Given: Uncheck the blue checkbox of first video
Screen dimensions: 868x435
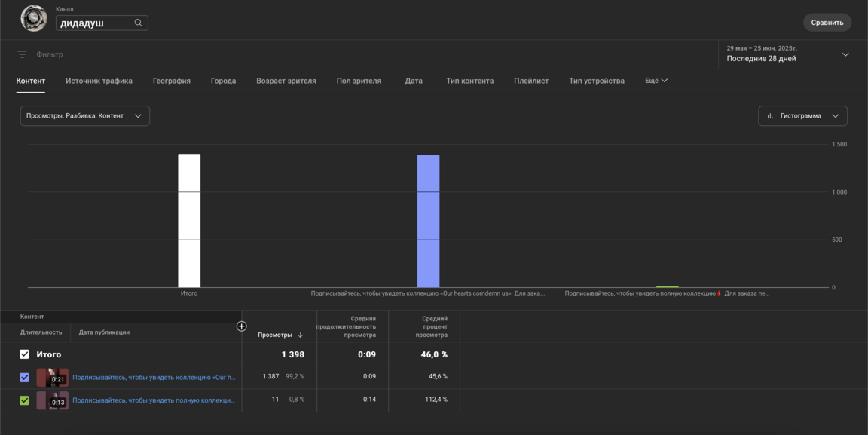Looking at the screenshot, I should (24, 377).
